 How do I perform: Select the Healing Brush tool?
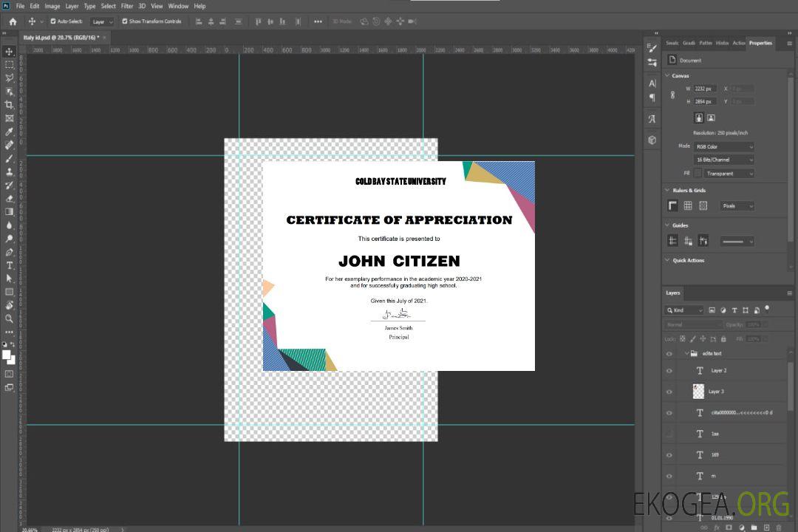click(9, 145)
